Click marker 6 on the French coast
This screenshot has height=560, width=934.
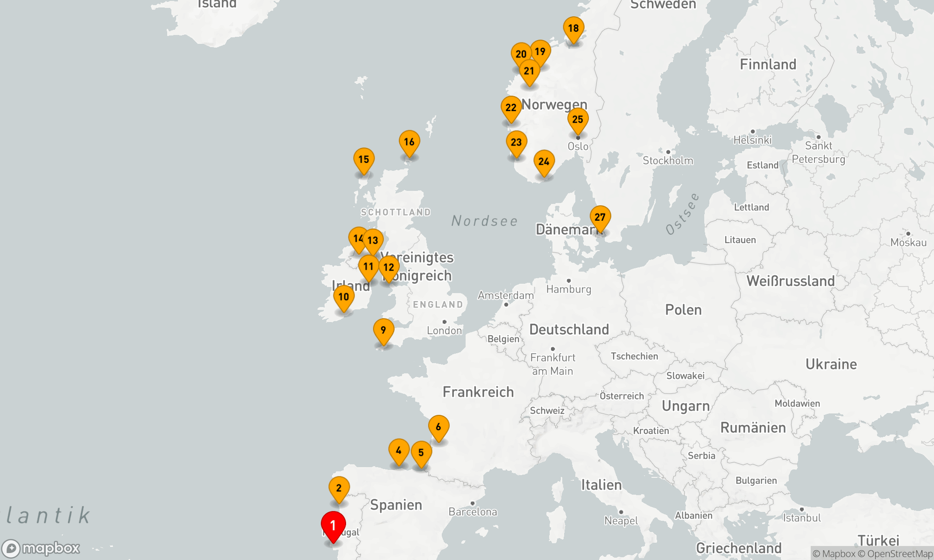click(x=439, y=428)
